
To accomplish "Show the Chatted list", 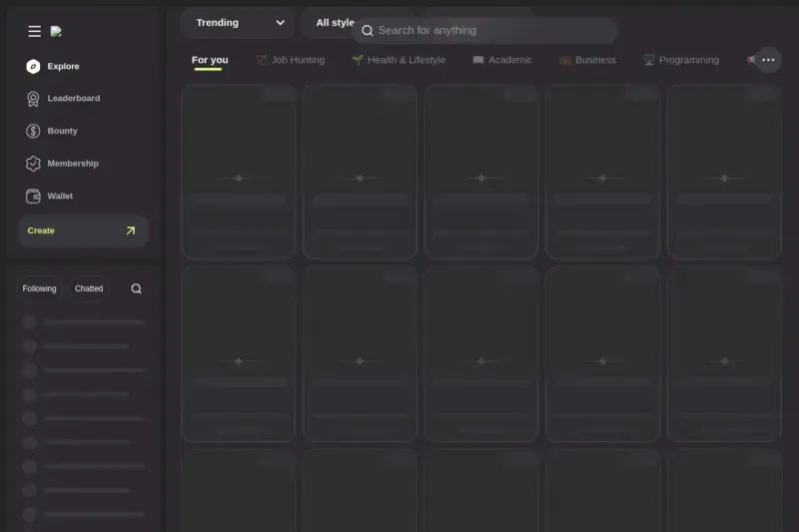I will click(x=89, y=288).
